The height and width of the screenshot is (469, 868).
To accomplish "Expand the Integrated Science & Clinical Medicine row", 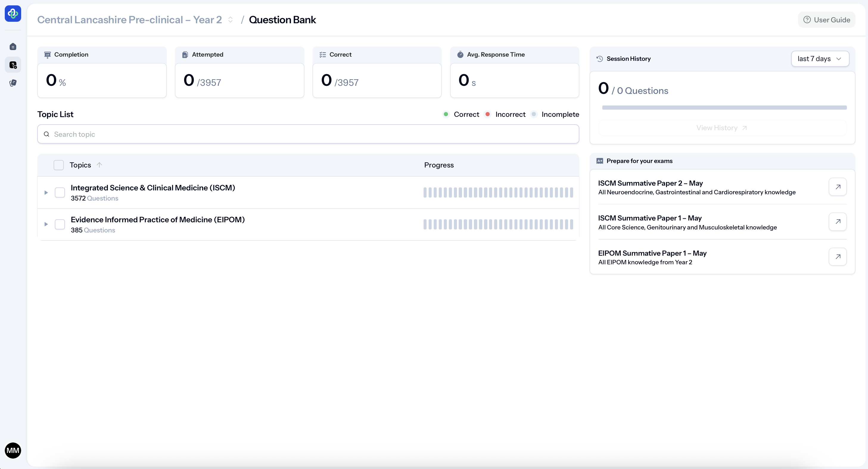I will pos(46,192).
